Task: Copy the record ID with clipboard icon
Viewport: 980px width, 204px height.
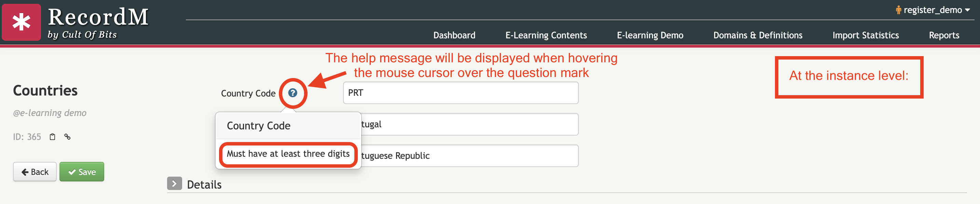Action: [53, 137]
